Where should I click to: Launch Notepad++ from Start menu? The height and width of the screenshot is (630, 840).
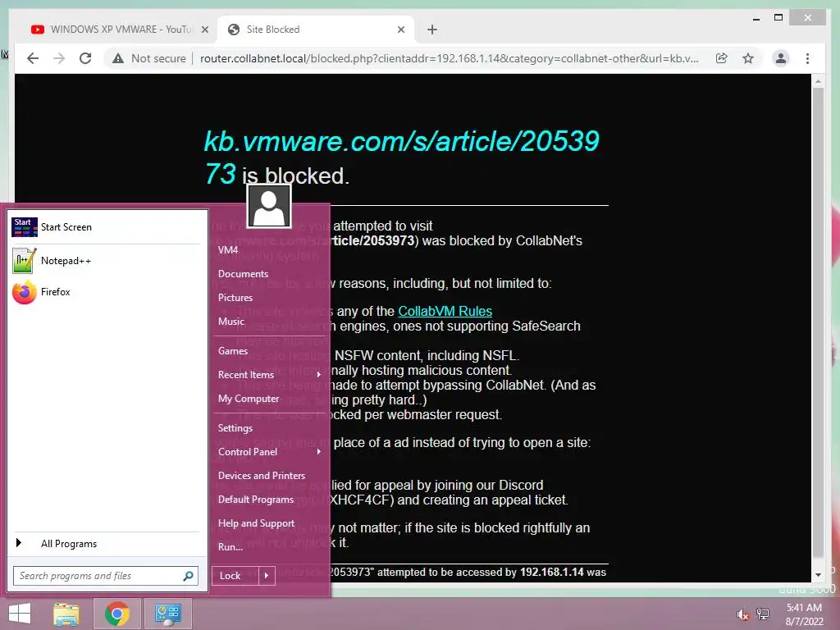tap(106, 261)
